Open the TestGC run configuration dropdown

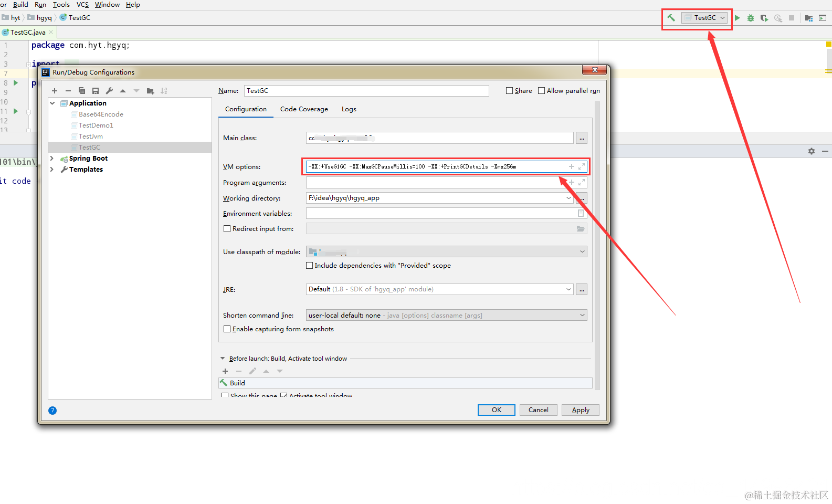[x=704, y=18]
